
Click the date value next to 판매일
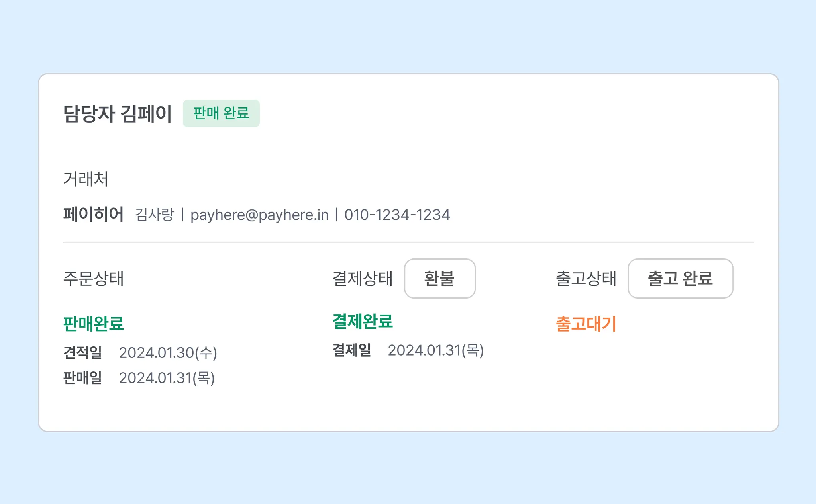167,378
